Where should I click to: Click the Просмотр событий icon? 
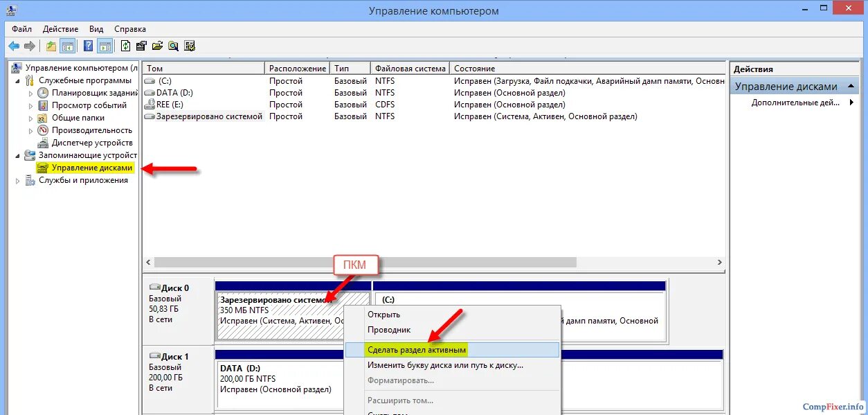tap(43, 105)
